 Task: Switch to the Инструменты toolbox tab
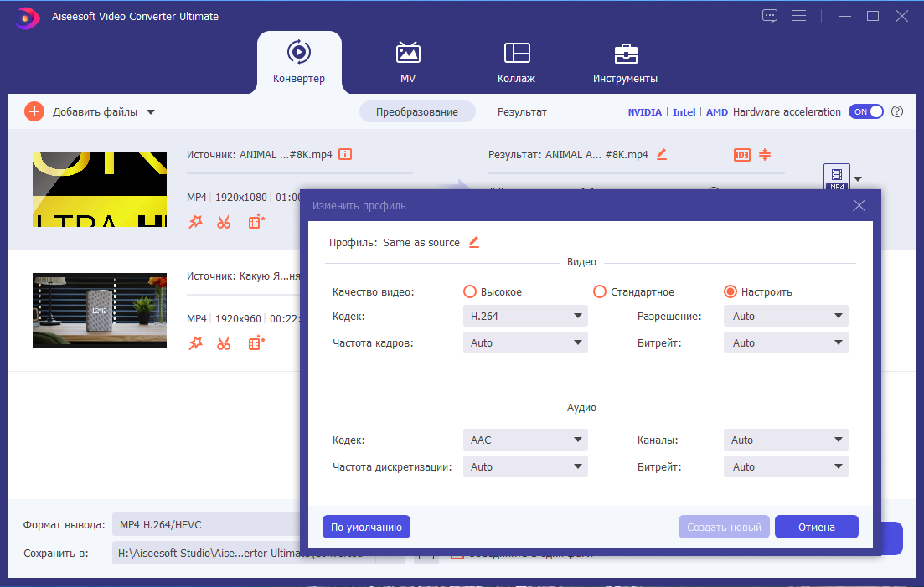click(x=625, y=63)
